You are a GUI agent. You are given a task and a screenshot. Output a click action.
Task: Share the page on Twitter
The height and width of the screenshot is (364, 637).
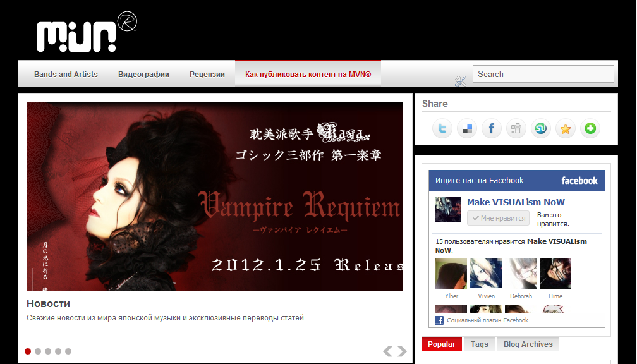[442, 128]
